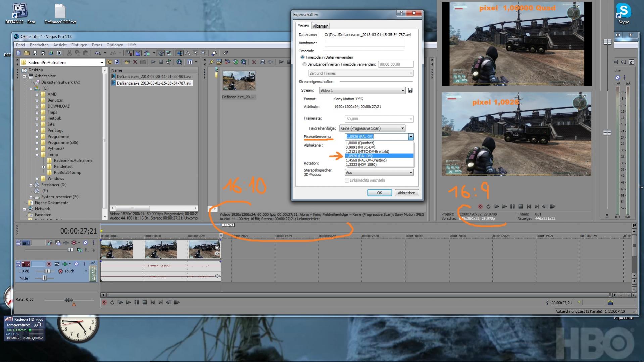
Task: Save stream settings disk icon in Eigenschaften
Action: coord(410,90)
